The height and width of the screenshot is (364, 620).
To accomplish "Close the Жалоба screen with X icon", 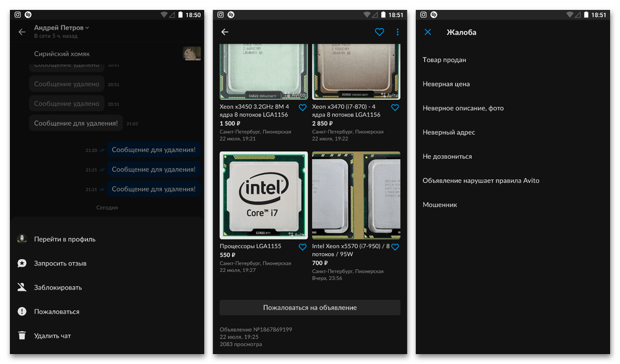I will (x=428, y=32).
